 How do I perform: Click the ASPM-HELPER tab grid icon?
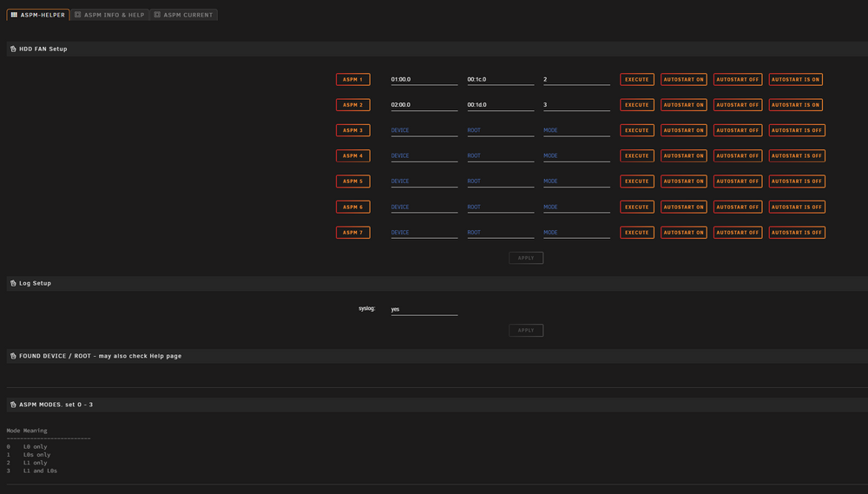(14, 15)
